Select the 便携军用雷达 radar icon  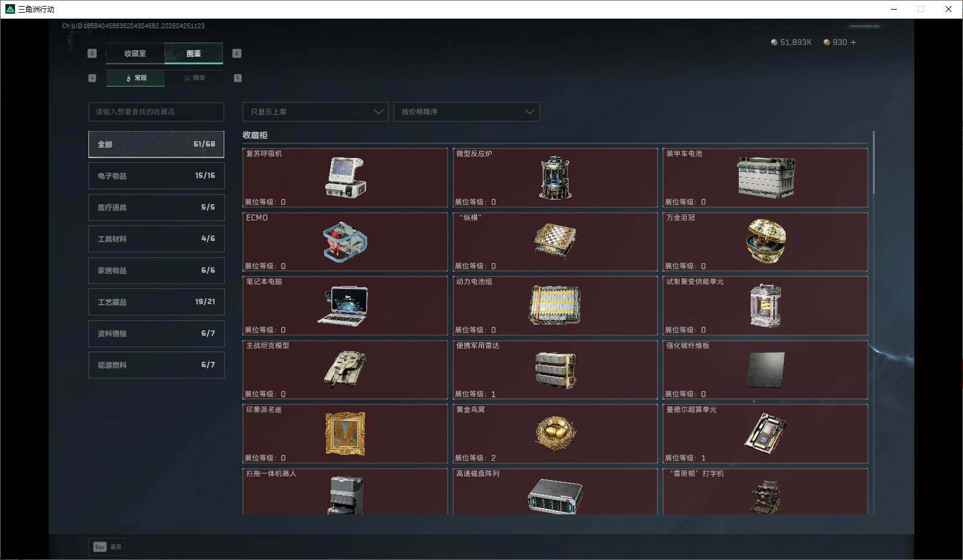tap(555, 370)
